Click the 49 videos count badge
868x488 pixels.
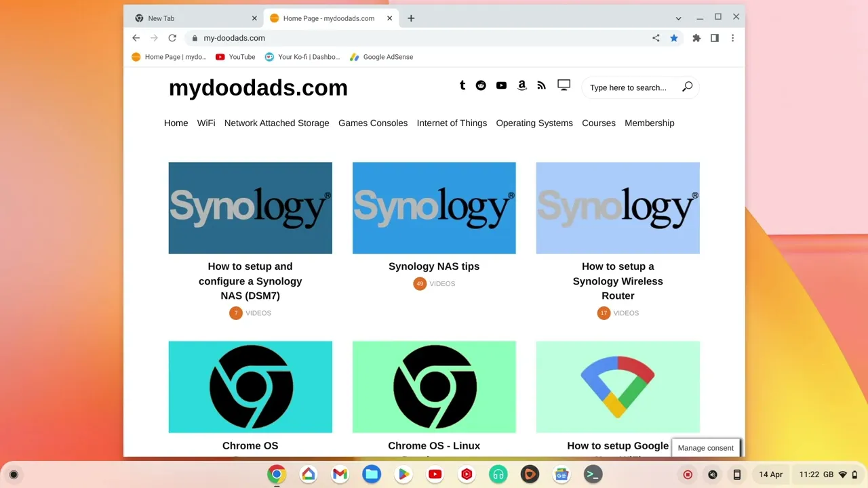coord(420,283)
